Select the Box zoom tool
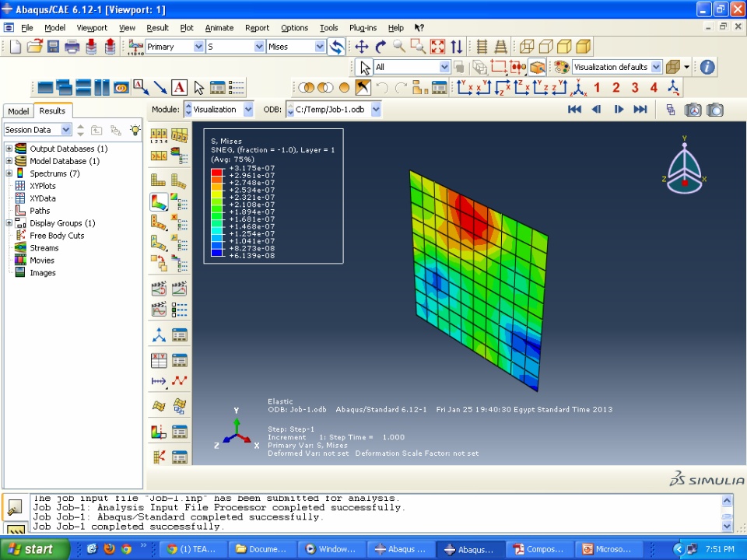 (418, 47)
